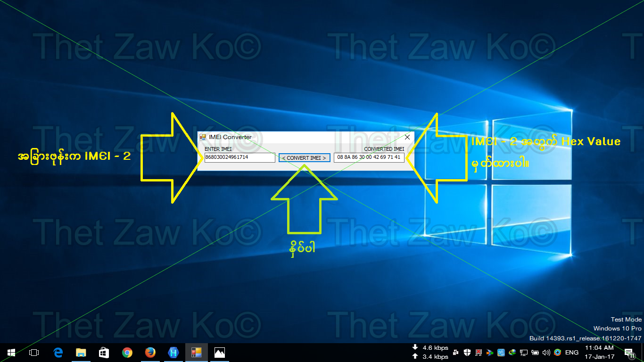
Task: Click the battery power tray icon
Action: pyautogui.click(x=535, y=353)
